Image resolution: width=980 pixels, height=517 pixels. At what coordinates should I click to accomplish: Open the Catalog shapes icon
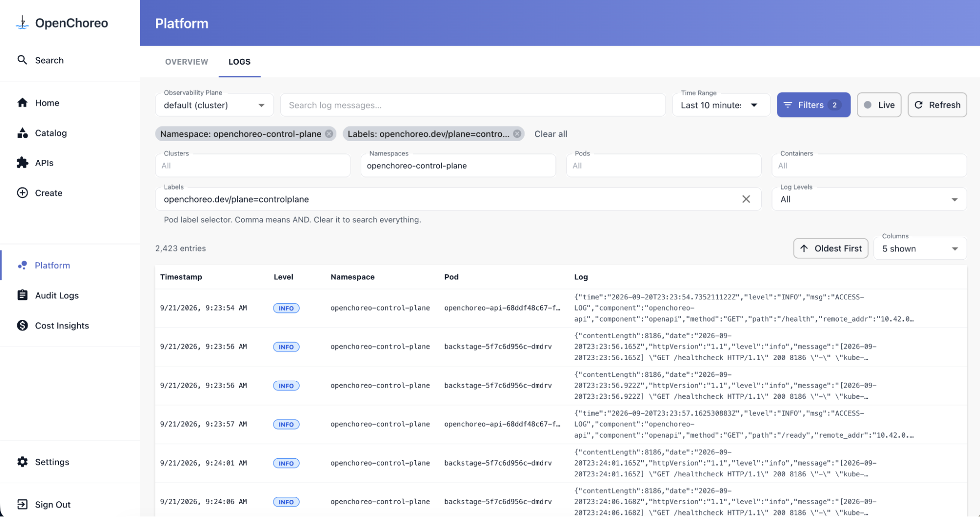point(23,133)
